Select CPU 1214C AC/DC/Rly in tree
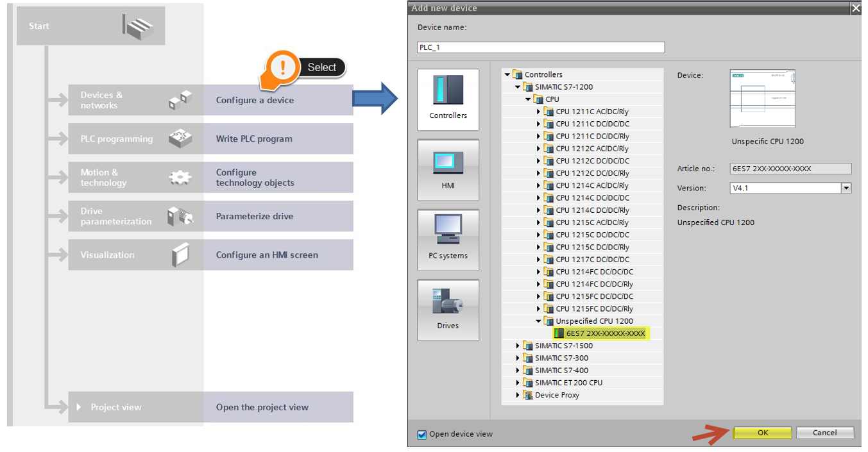 [592, 185]
